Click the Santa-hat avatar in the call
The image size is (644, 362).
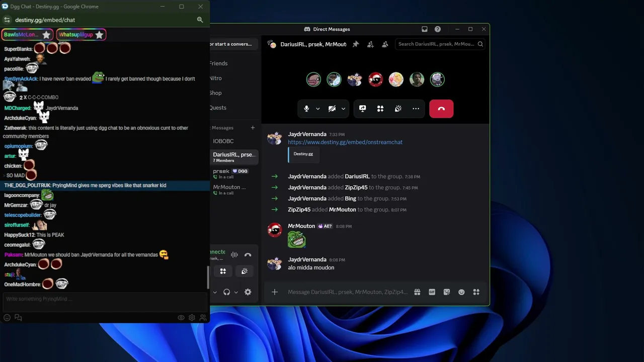click(x=375, y=79)
